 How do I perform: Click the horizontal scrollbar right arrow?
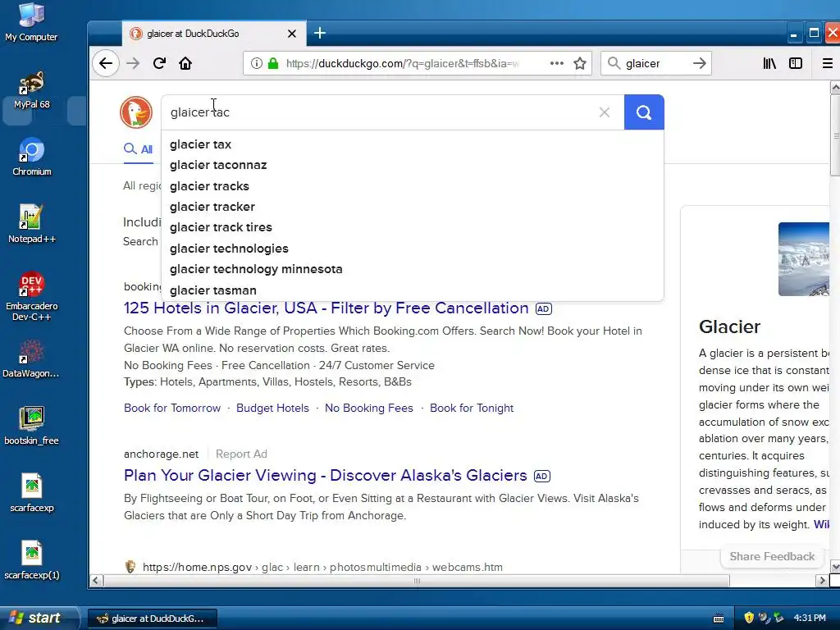[x=822, y=581]
